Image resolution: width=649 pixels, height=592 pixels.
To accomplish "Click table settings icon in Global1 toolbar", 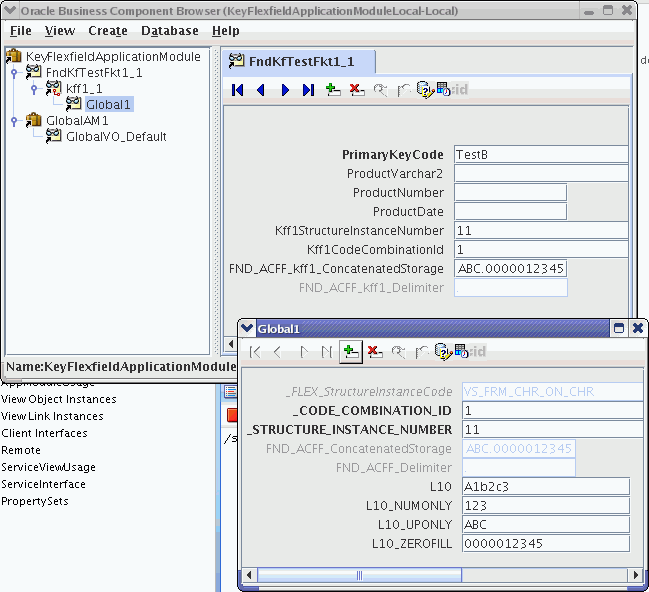I will [x=461, y=351].
